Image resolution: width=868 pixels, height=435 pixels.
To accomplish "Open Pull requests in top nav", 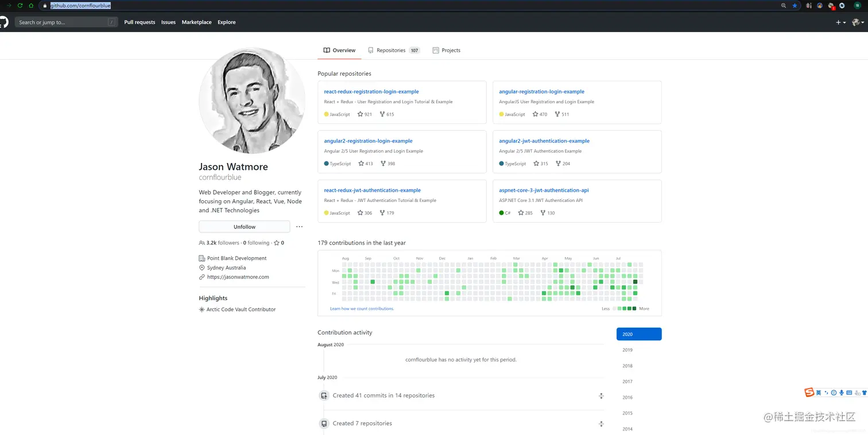I will 139,22.
